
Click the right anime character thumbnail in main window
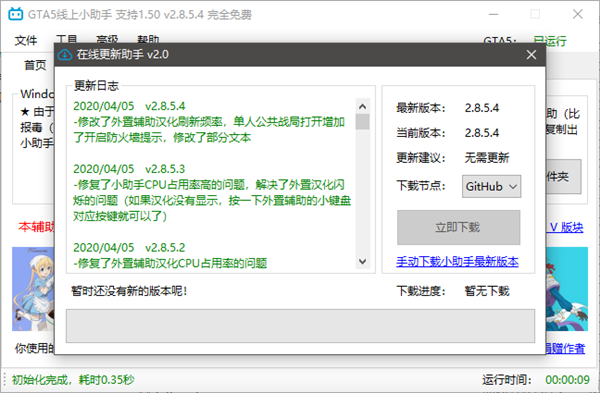point(567,289)
